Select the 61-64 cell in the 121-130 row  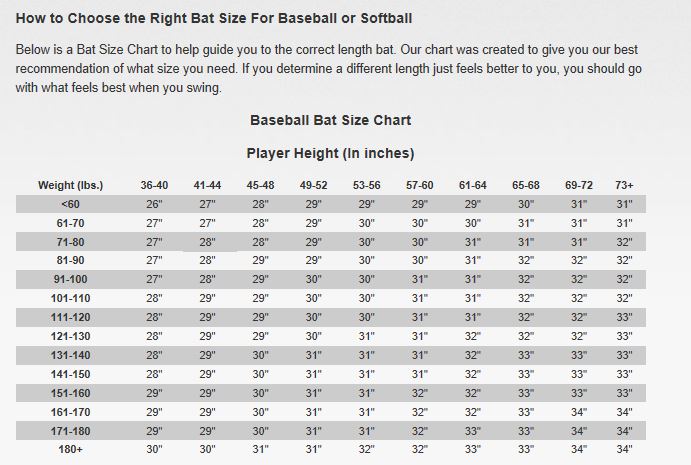[473, 336]
